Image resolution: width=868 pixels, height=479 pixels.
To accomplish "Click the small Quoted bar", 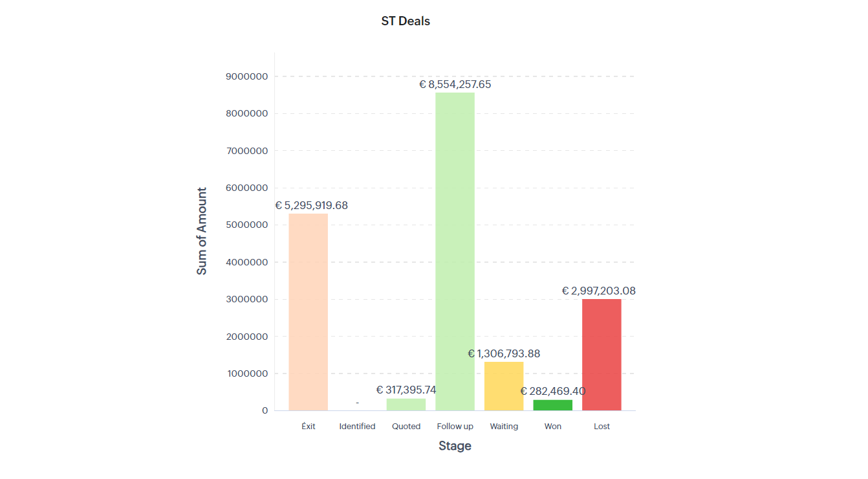I will [406, 405].
